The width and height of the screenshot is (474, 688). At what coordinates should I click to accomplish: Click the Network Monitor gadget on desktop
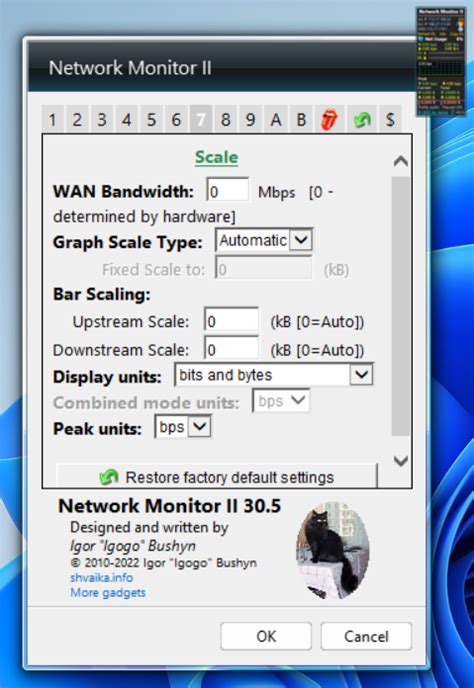point(440,61)
